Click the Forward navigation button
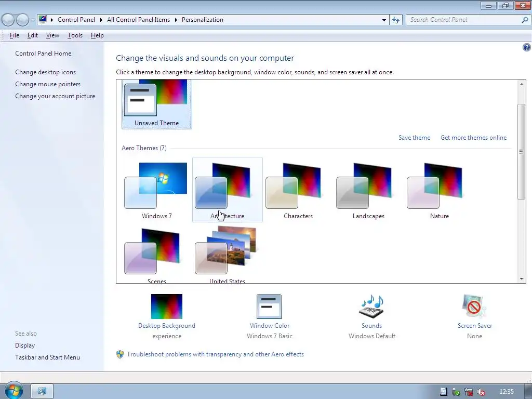The width and height of the screenshot is (532, 399). (x=22, y=20)
